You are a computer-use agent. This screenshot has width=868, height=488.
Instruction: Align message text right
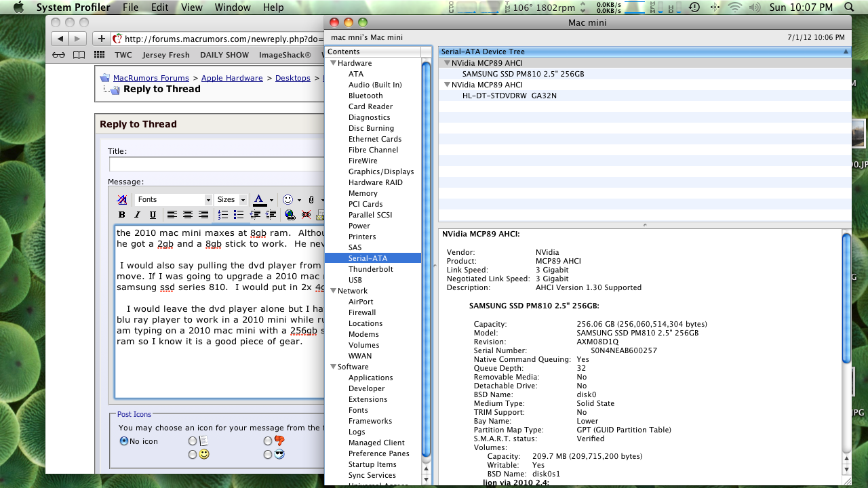(x=203, y=215)
